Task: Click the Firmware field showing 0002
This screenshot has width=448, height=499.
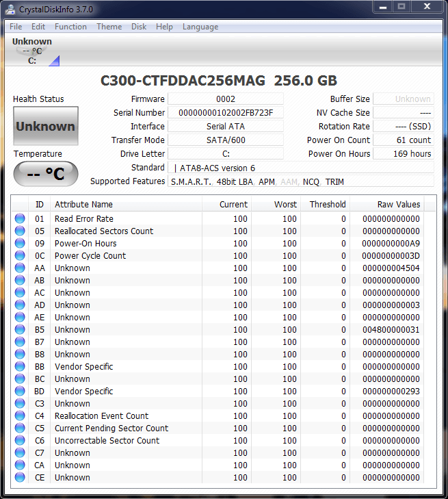Action: pos(226,99)
